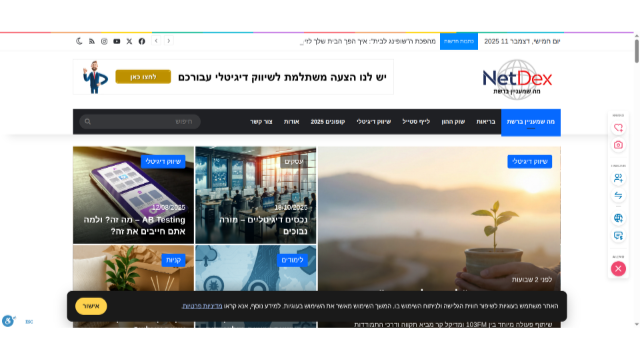Accept cookies with the אישור button
The height and width of the screenshot is (360, 640).
coord(91,306)
